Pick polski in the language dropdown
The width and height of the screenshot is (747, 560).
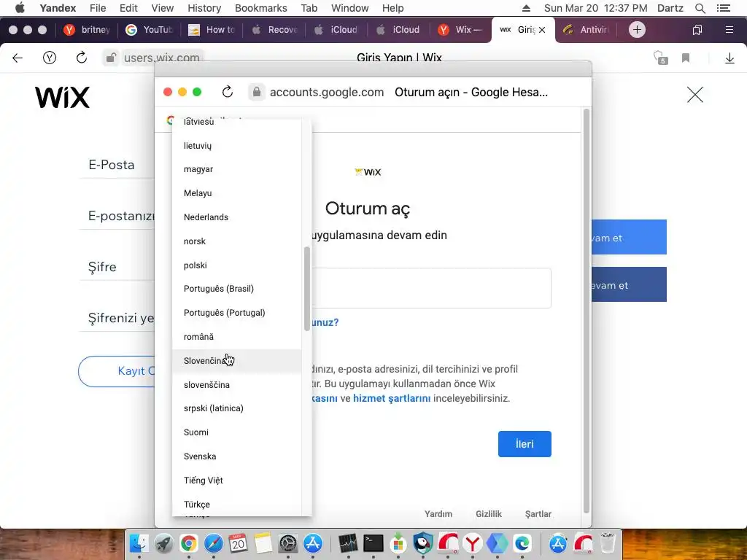tap(237, 265)
